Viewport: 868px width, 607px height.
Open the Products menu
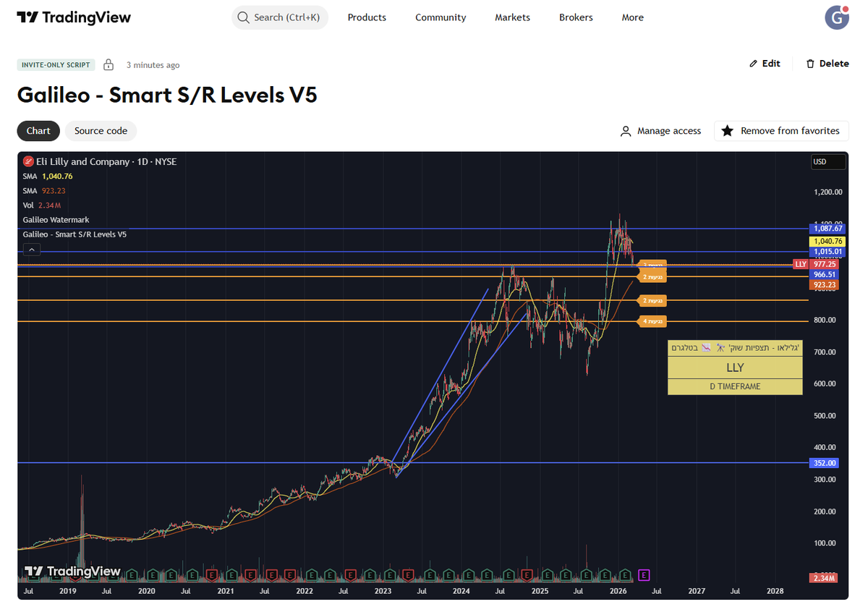(x=367, y=17)
